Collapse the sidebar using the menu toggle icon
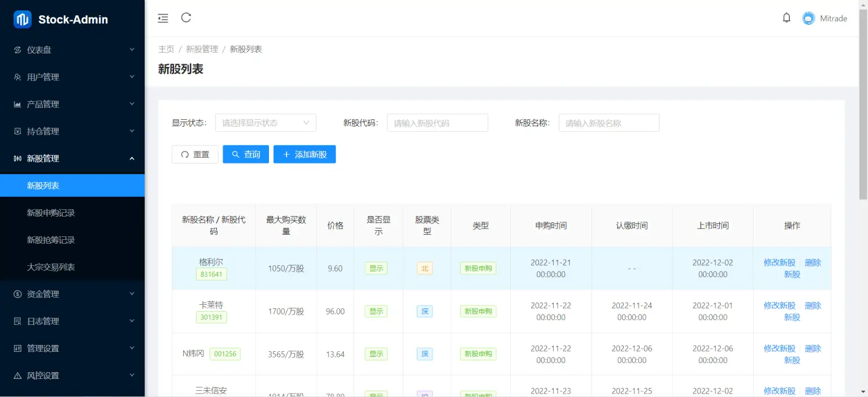The width and height of the screenshot is (868, 397). pyautogui.click(x=163, y=18)
